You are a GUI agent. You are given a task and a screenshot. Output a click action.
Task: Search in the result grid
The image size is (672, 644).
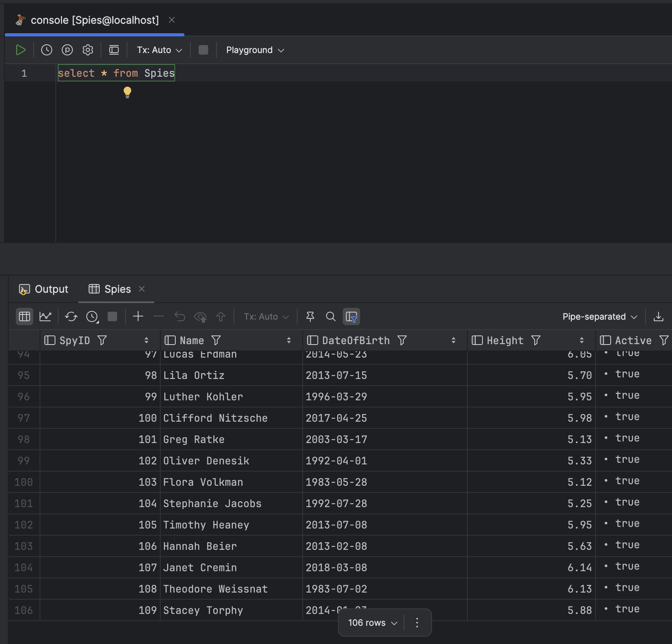[x=330, y=316]
